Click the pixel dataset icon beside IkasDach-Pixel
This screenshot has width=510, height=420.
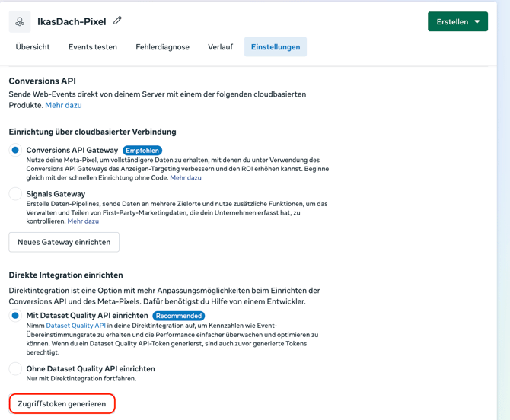[20, 21]
